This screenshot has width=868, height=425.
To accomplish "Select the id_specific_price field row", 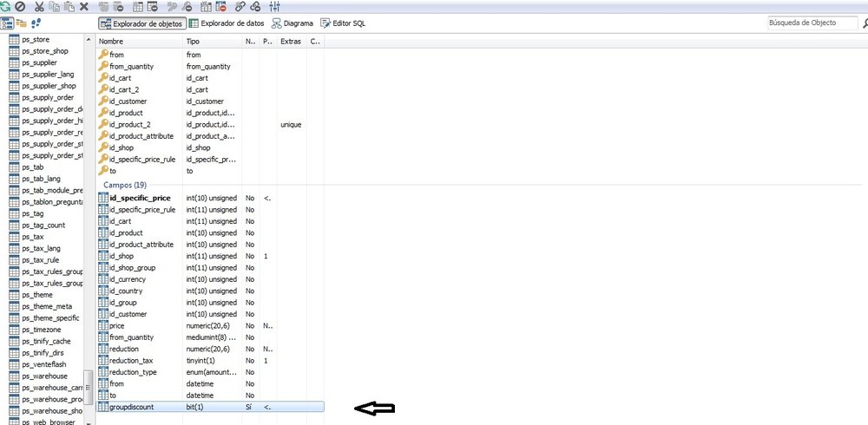I will [210, 198].
